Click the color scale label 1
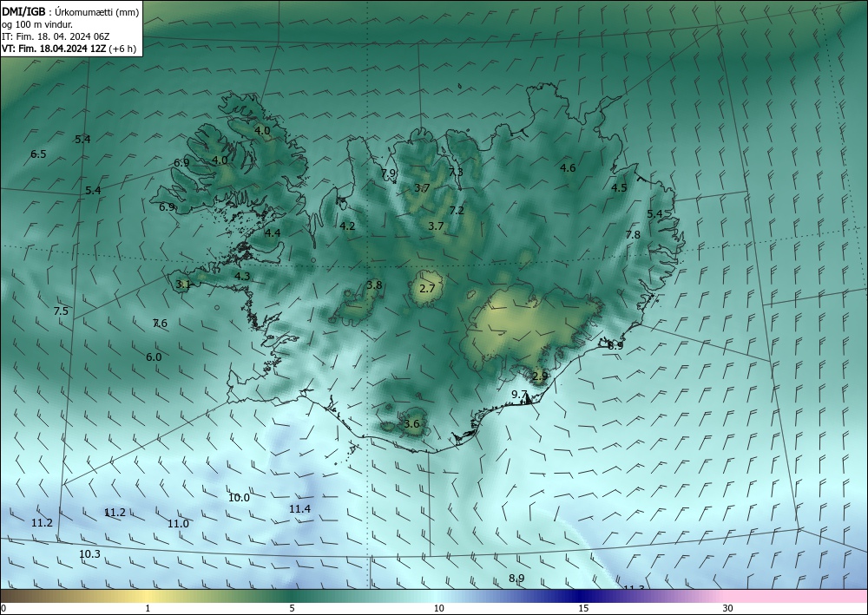868x615 pixels. pos(148,609)
